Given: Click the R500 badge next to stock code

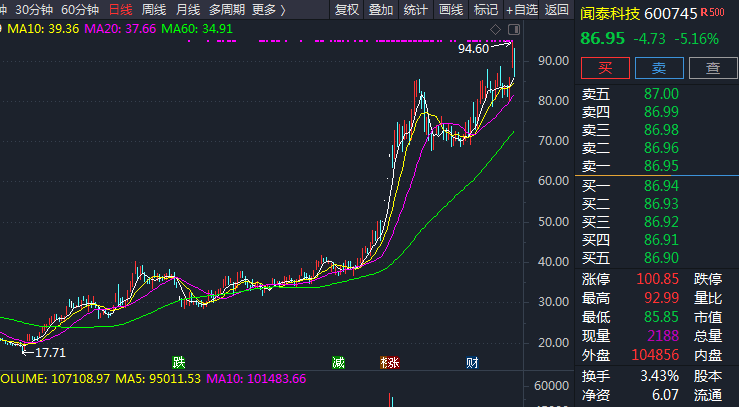Looking at the screenshot, I should 712,13.
